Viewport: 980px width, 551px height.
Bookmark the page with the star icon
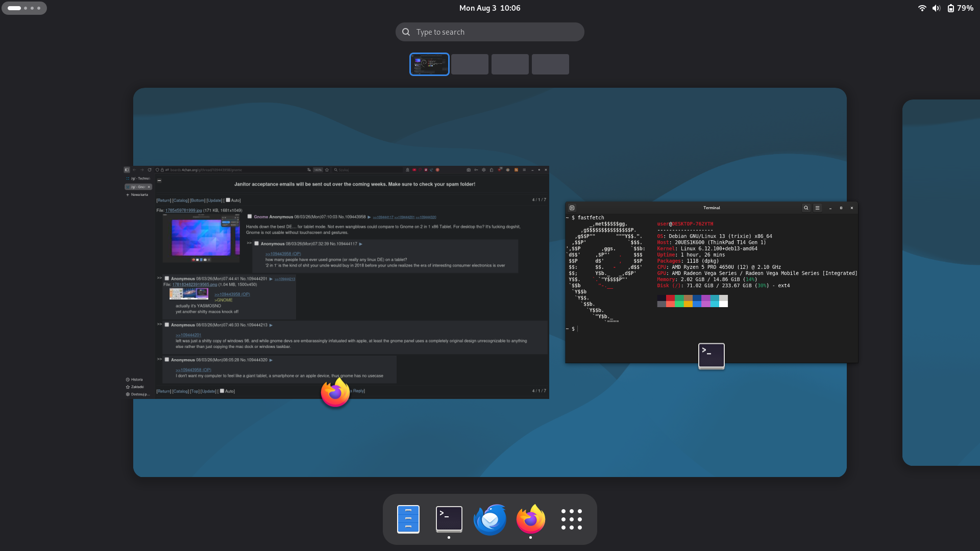[x=327, y=170]
